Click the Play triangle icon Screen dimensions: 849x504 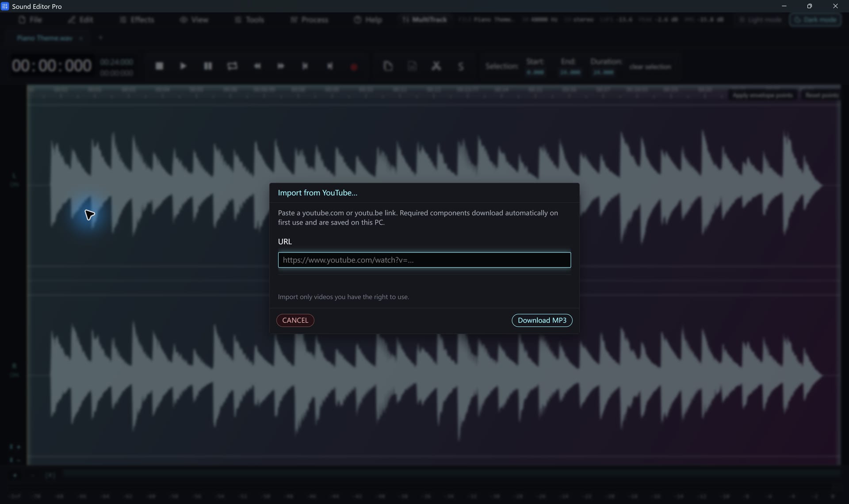coord(183,66)
